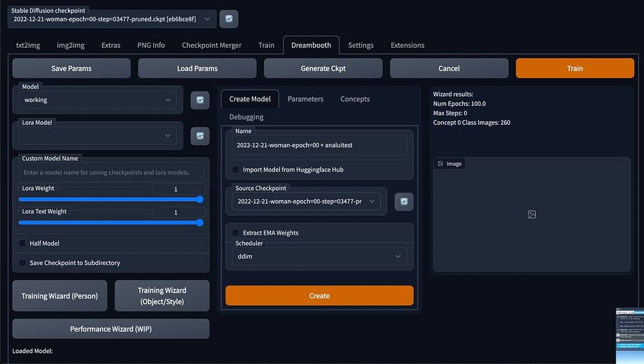The width and height of the screenshot is (644, 364).
Task: Adjust the Lora Weight slider
Action: [111, 199]
